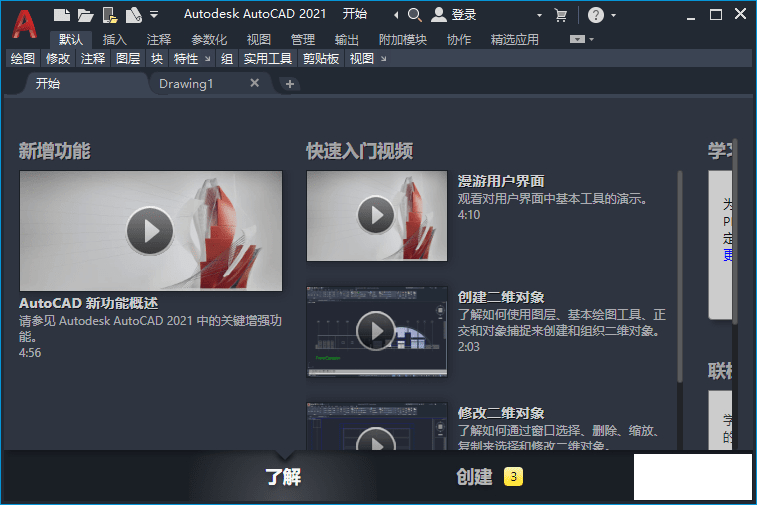The width and height of the screenshot is (757, 505).
Task: Click the 创建二维对象 title
Action: click(501, 297)
